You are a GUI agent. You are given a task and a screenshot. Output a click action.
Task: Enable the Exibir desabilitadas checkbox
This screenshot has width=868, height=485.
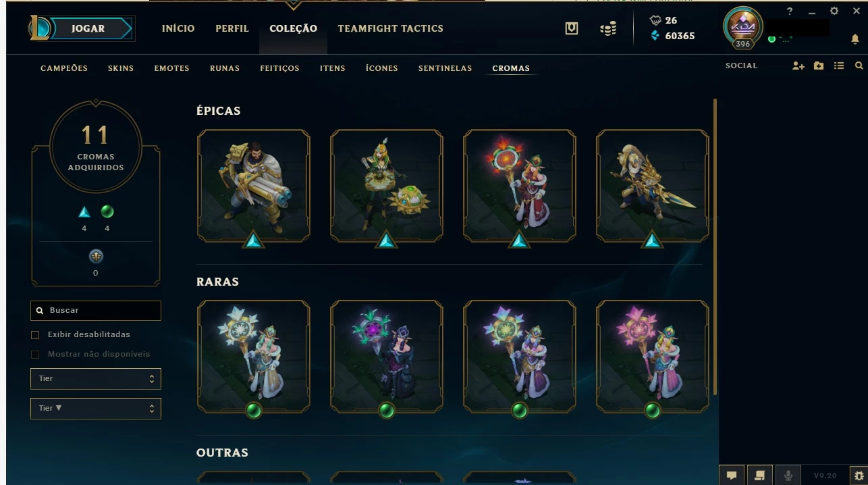tap(35, 335)
